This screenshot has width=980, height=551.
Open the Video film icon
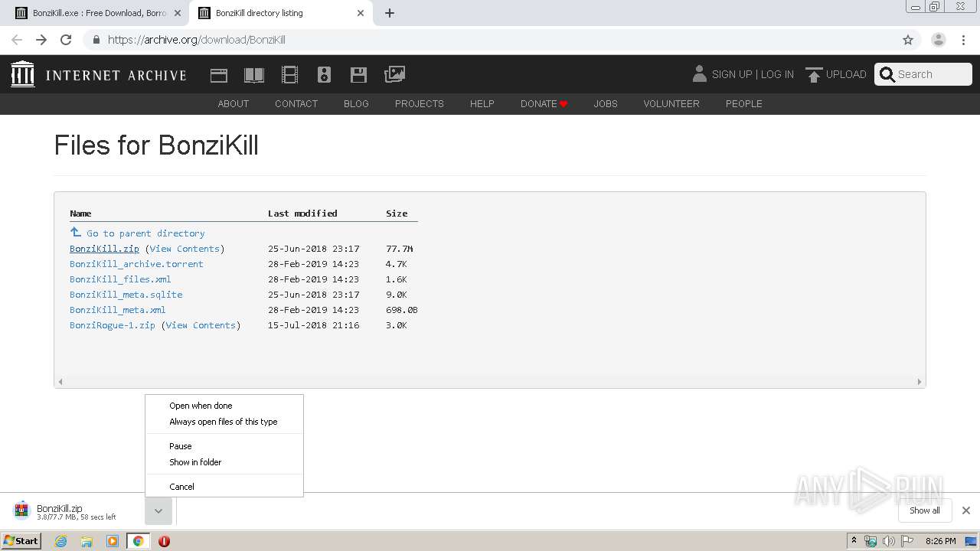pyautogui.click(x=289, y=75)
